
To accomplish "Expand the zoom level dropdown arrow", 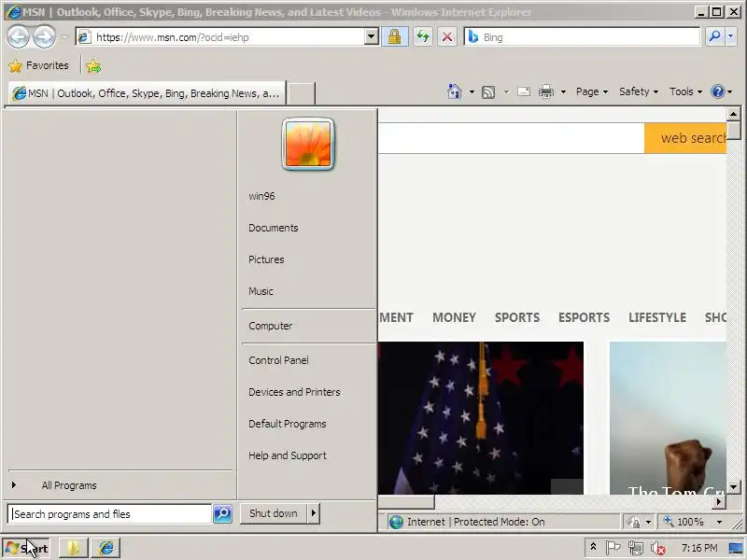I will click(x=719, y=523).
